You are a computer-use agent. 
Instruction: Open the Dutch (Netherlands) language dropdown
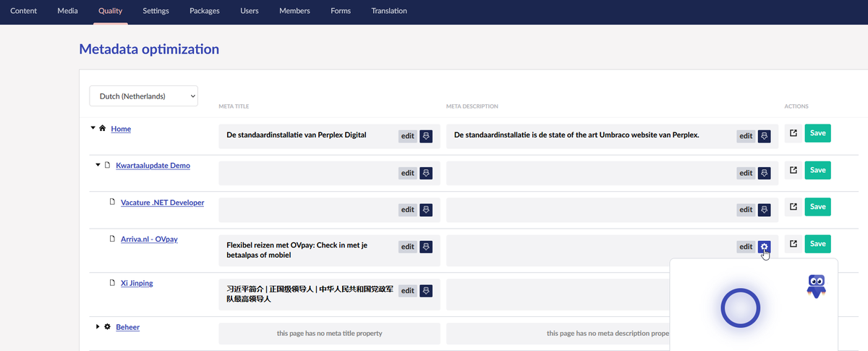(x=143, y=96)
